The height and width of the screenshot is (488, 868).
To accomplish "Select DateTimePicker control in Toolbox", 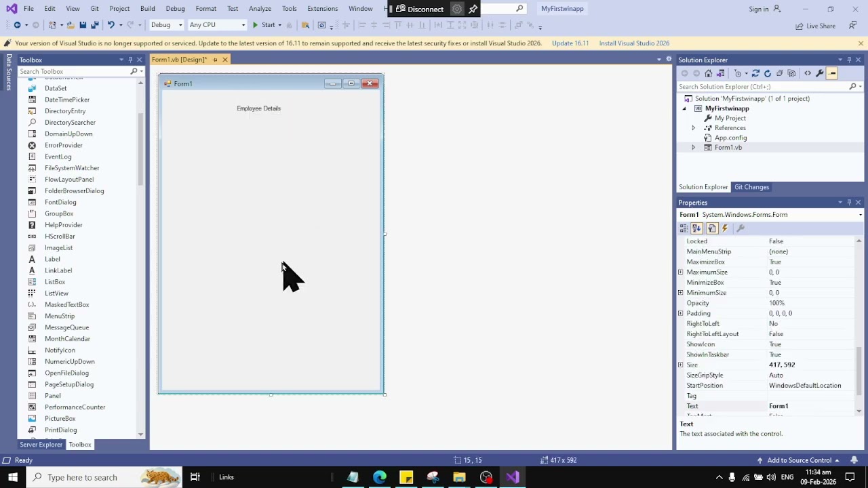I will click(x=67, y=100).
